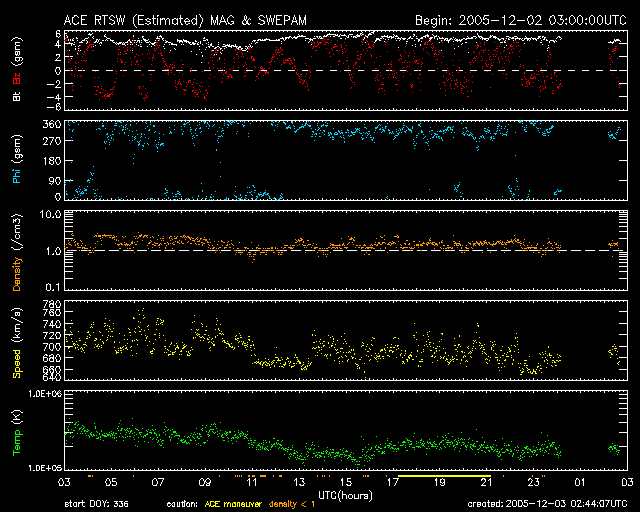The width and height of the screenshot is (640, 512).
Task: Select the 'Begin: 2005-12-02 03:00:00UTC' header text
Action: tap(521, 20)
